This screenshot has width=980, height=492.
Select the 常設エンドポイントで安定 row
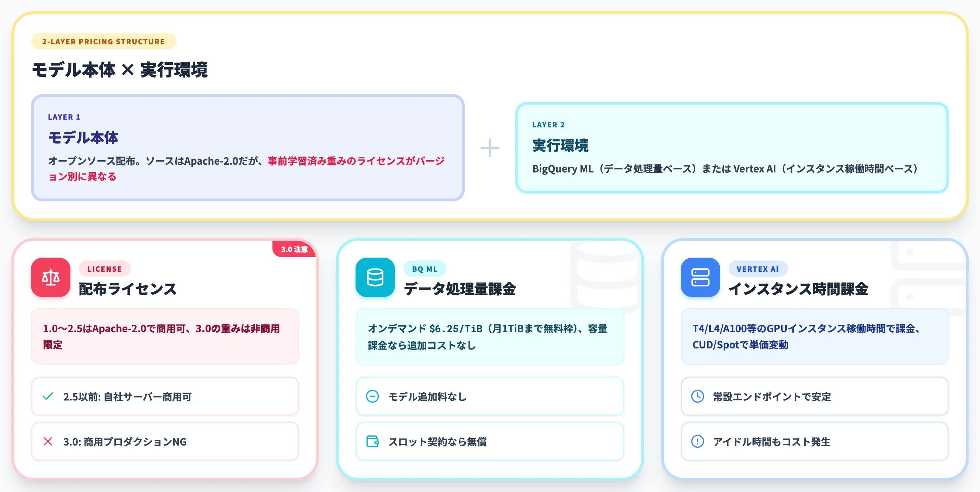[x=815, y=396]
